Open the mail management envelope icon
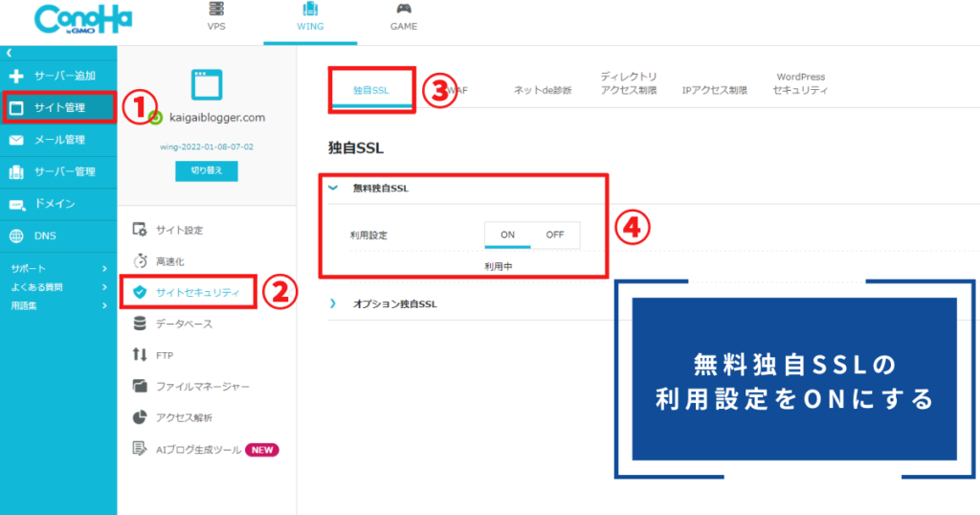980x515 pixels. [16, 140]
